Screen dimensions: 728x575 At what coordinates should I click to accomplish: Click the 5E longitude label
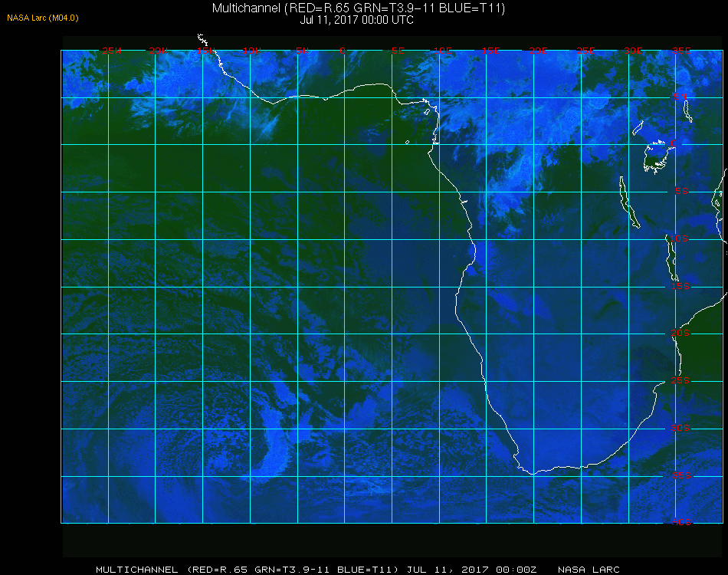[x=398, y=51]
